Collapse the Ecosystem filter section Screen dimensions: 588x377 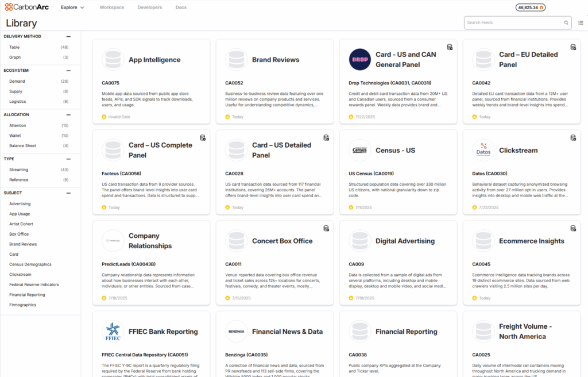click(68, 71)
